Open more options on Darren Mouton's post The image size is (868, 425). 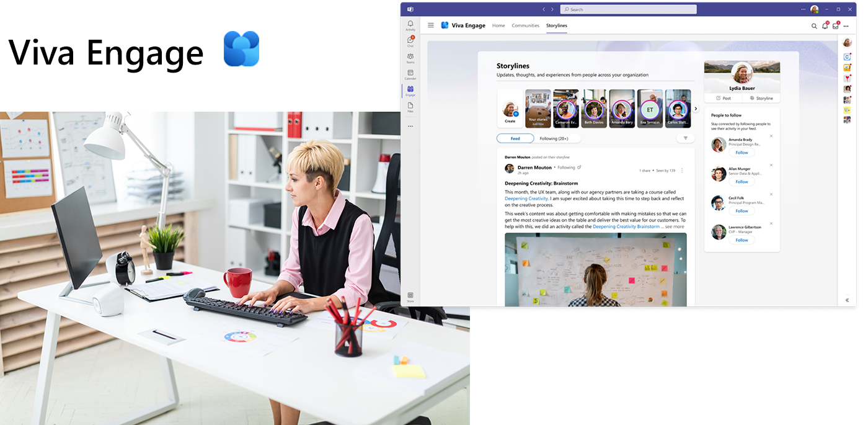click(x=682, y=170)
